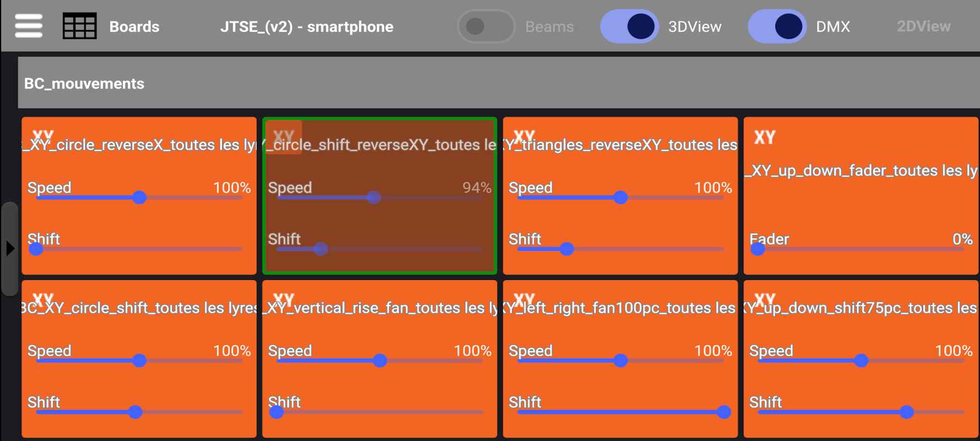This screenshot has height=441, width=980.
Task: Open the hamburger main menu
Action: 28,26
